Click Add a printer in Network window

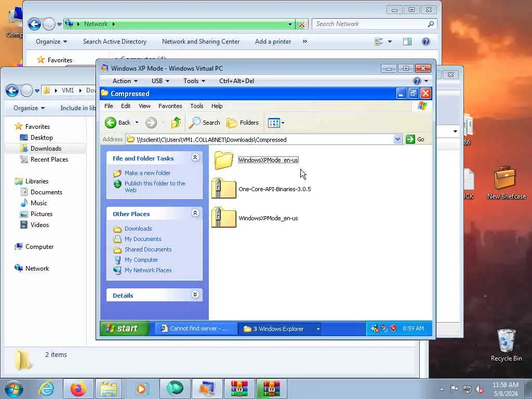(x=273, y=42)
